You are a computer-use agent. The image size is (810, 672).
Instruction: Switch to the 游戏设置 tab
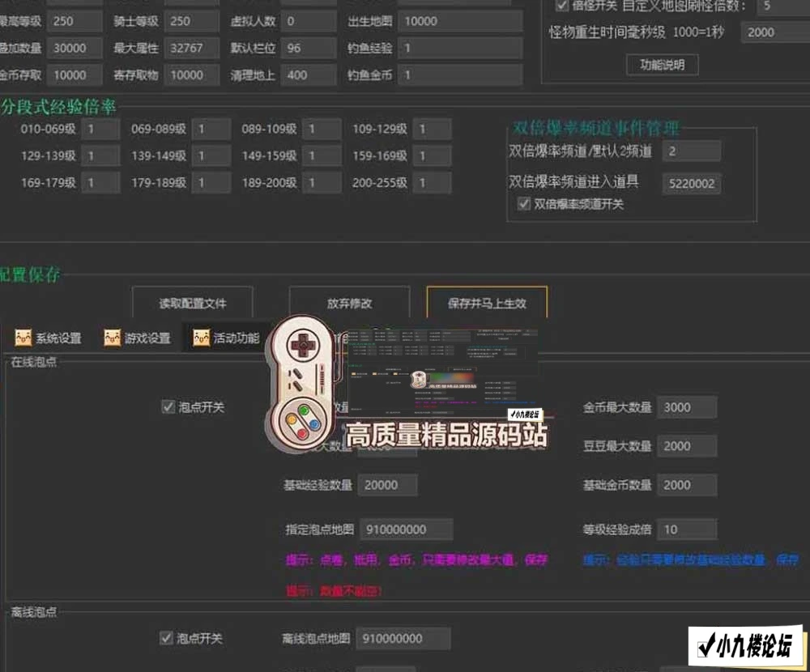tap(137, 338)
